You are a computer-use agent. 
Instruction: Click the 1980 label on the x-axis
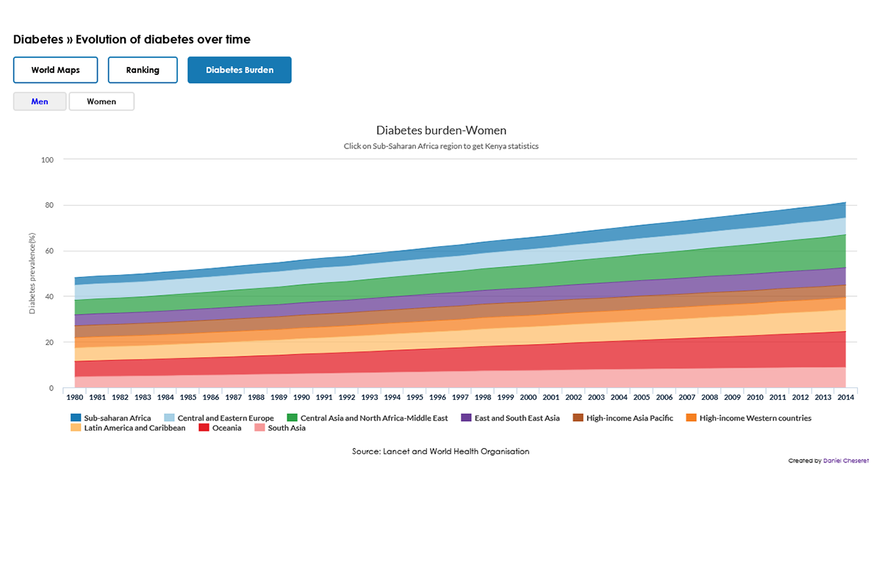(74, 396)
